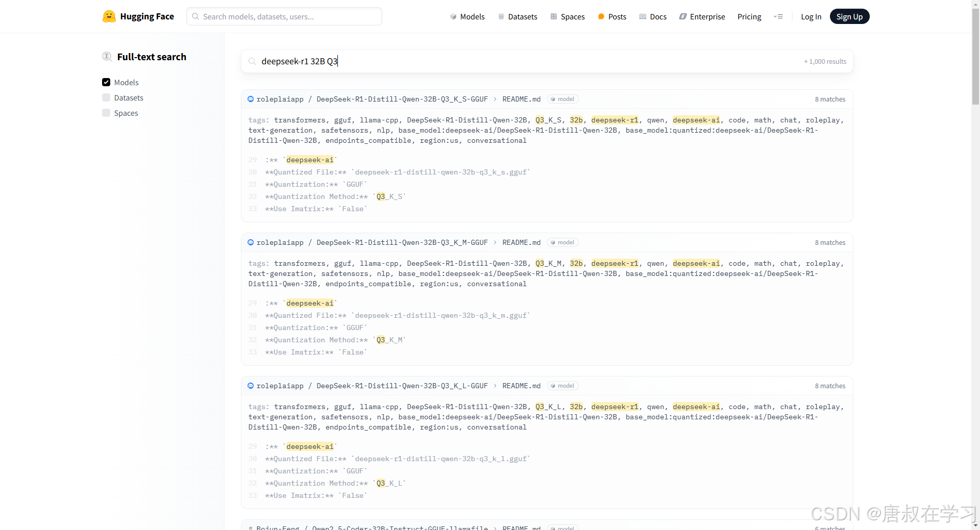980x530 pixels.
Task: Enable the Spaces filter checkbox
Action: tap(106, 113)
